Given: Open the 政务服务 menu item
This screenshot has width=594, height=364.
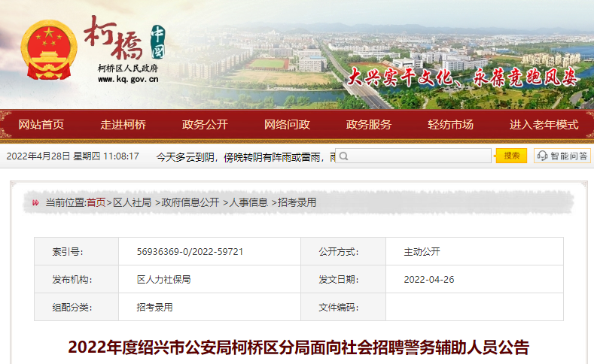Looking at the screenshot, I should 369,125.
